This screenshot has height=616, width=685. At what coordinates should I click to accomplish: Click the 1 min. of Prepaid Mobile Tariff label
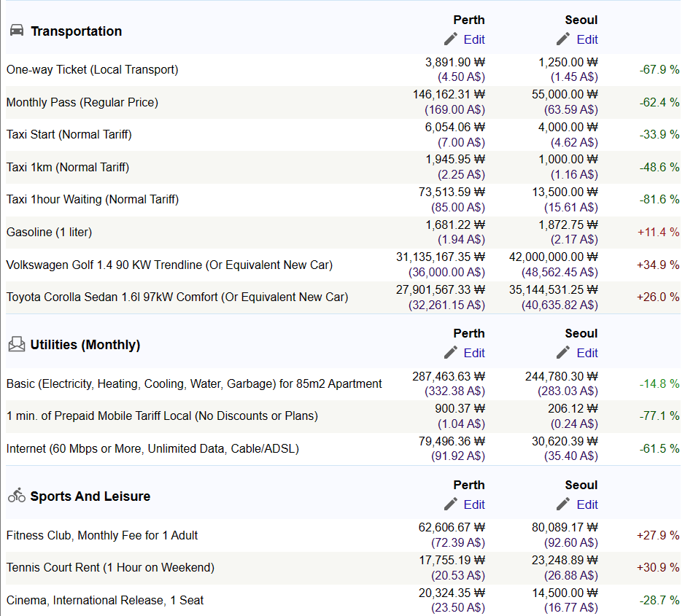point(162,416)
